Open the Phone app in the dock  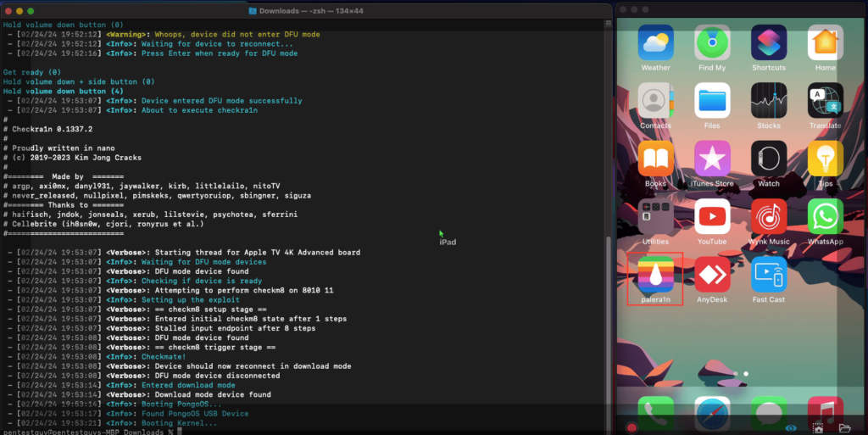(655, 414)
